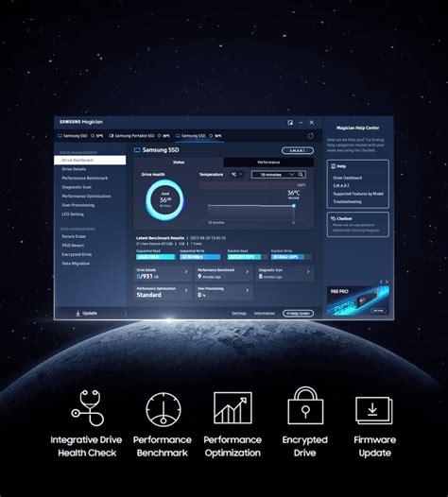Click the Drive Health circular gauge
This screenshot has width=448, height=497.
click(x=164, y=200)
